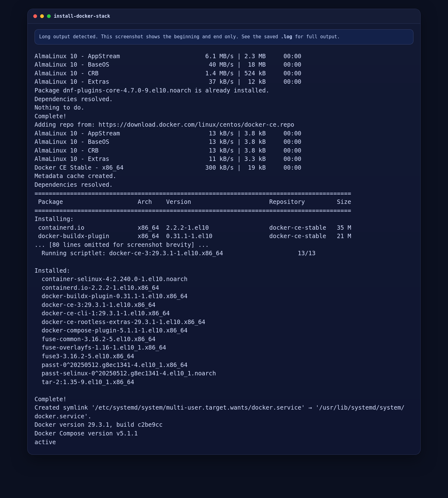The width and height of the screenshot is (448, 498).
Task: Click fuse-overlayfs-1.16-1.el10_1.x86_64 entry
Action: 104,348
